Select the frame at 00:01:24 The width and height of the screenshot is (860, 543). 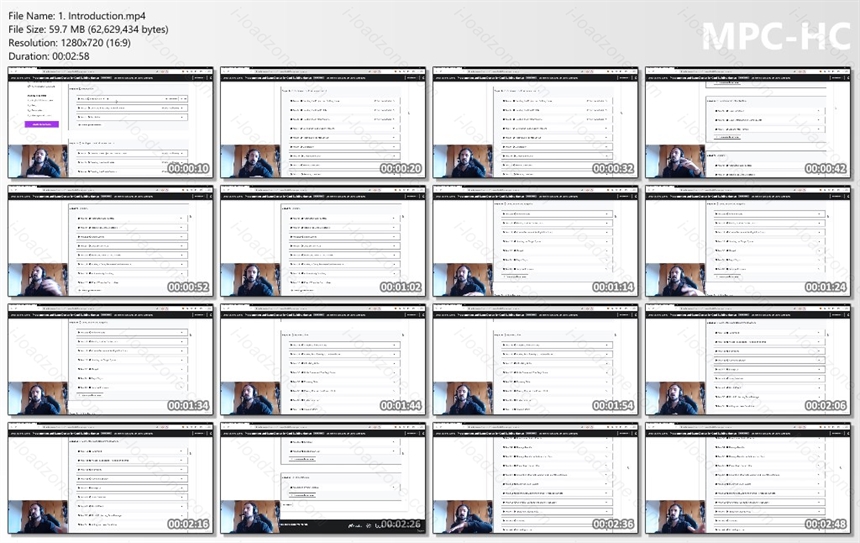(x=748, y=241)
